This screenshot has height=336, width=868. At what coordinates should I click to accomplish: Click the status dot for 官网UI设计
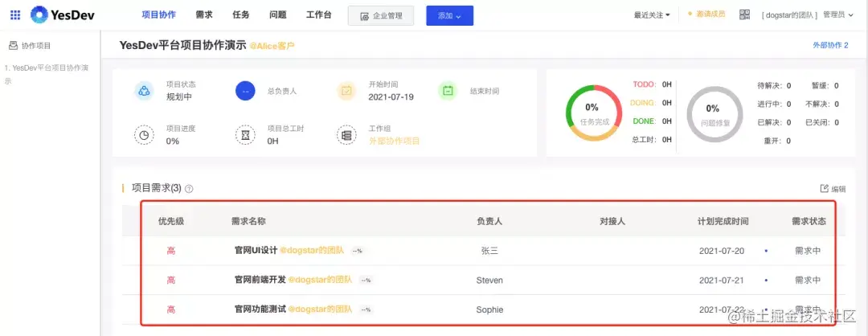pyautogui.click(x=766, y=251)
